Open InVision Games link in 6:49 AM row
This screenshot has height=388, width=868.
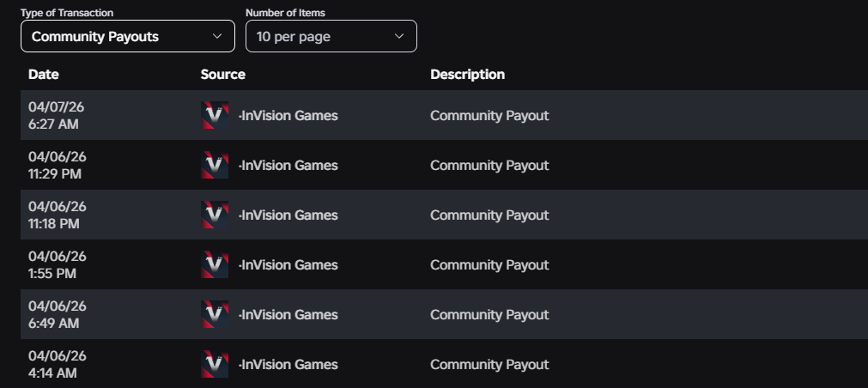tap(288, 314)
